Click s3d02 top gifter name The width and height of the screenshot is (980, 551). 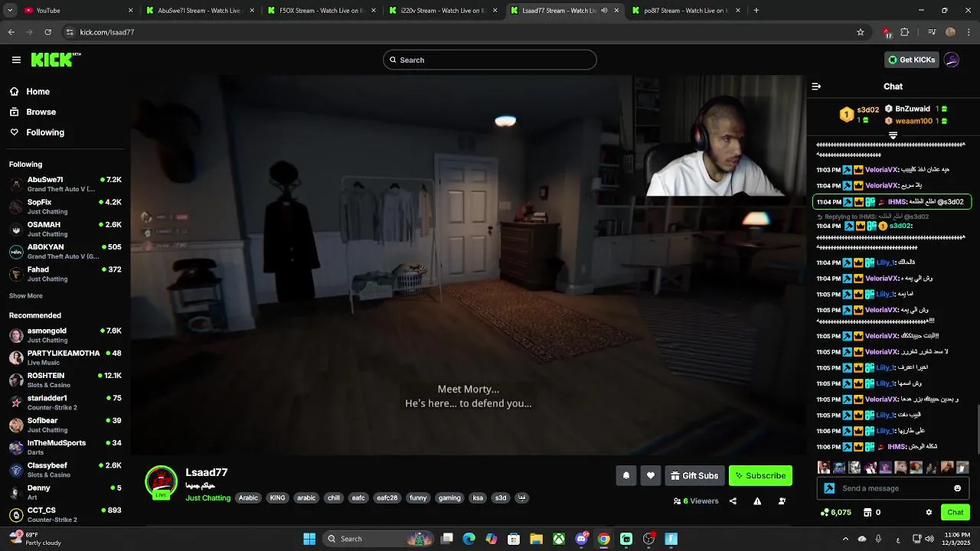click(868, 109)
